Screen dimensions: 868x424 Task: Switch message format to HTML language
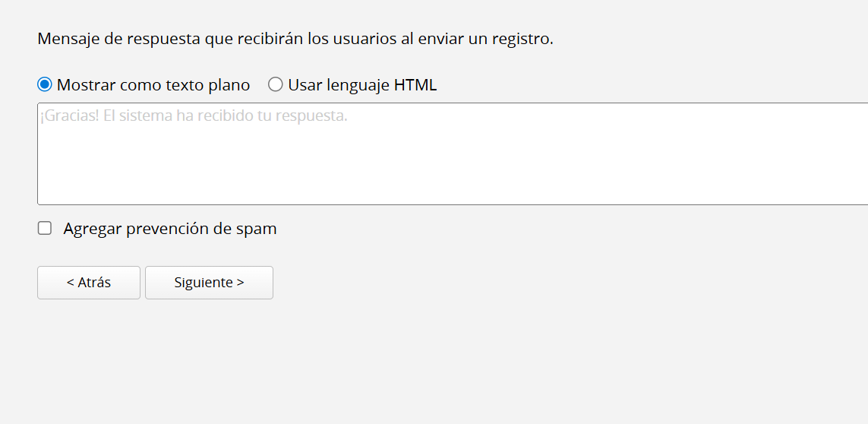pos(275,85)
